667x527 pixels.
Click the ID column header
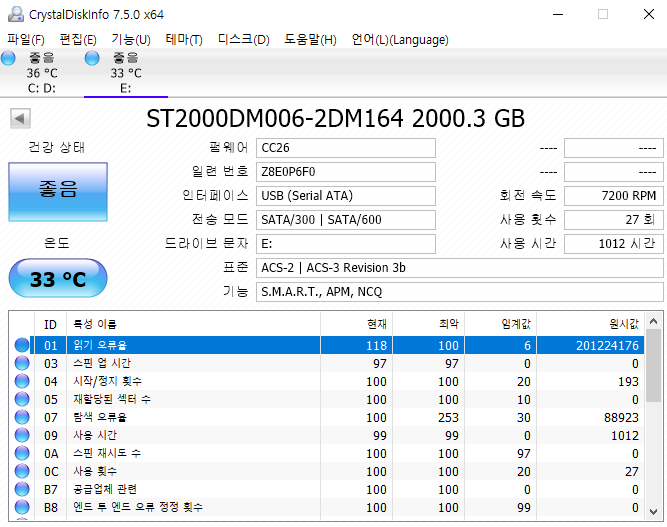[51, 325]
